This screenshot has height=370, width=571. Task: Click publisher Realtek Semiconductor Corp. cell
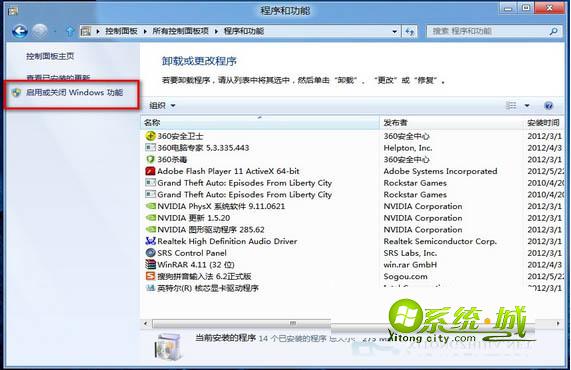(440, 241)
